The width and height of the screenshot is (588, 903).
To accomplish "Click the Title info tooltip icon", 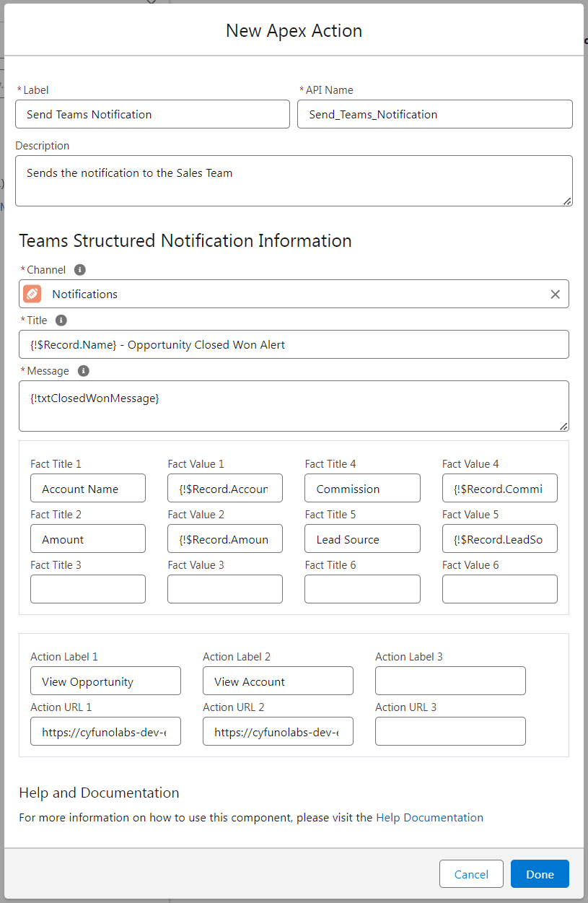I will [61, 320].
